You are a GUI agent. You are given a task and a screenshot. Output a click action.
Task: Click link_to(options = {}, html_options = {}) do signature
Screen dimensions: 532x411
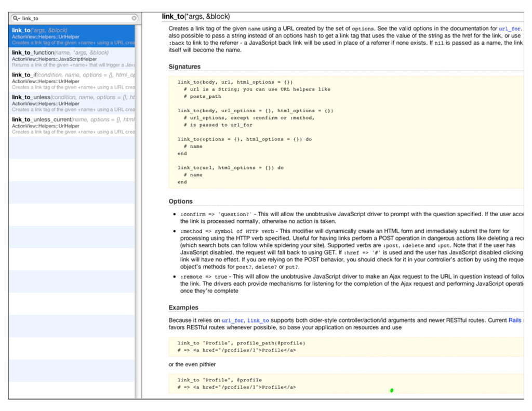(x=245, y=139)
